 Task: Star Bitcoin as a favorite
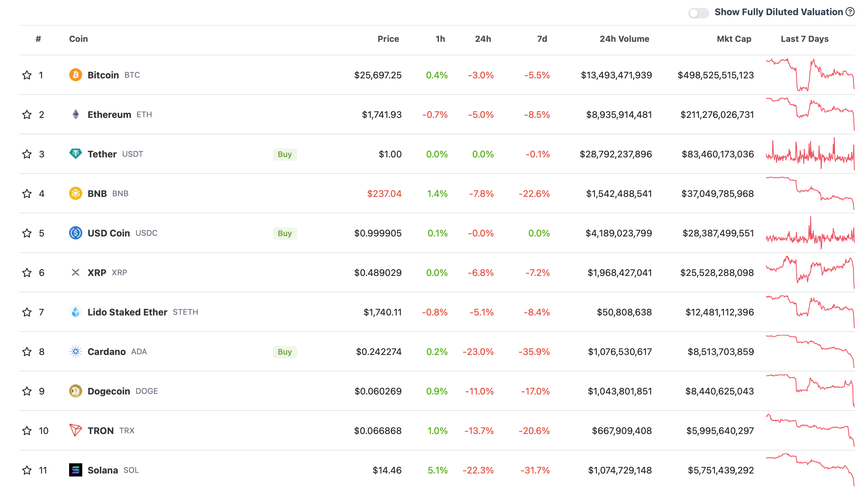pos(27,75)
